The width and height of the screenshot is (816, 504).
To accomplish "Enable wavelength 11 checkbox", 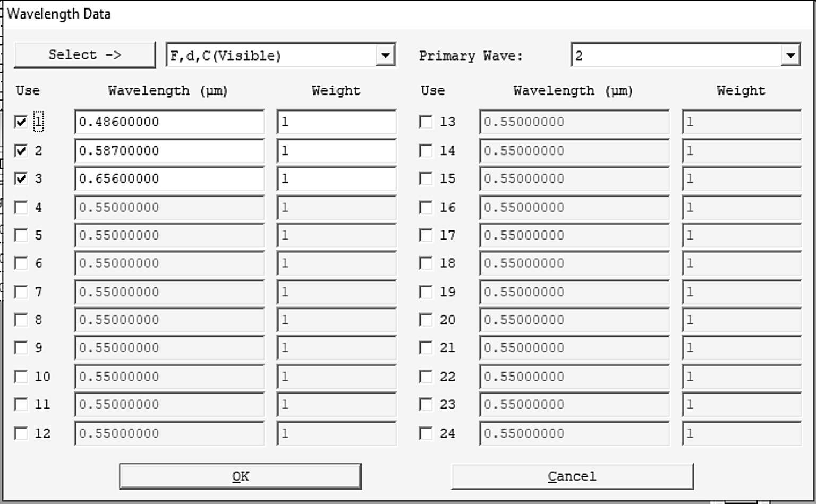I will pyautogui.click(x=21, y=405).
